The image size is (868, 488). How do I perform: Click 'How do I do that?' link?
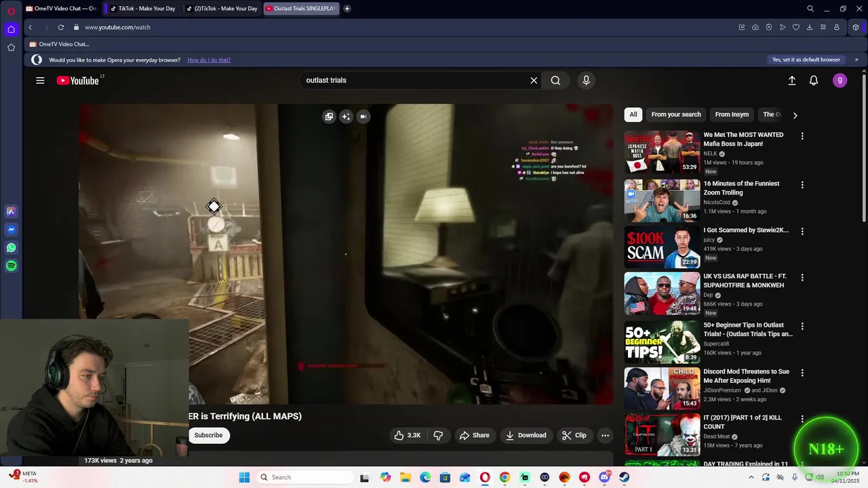209,60
